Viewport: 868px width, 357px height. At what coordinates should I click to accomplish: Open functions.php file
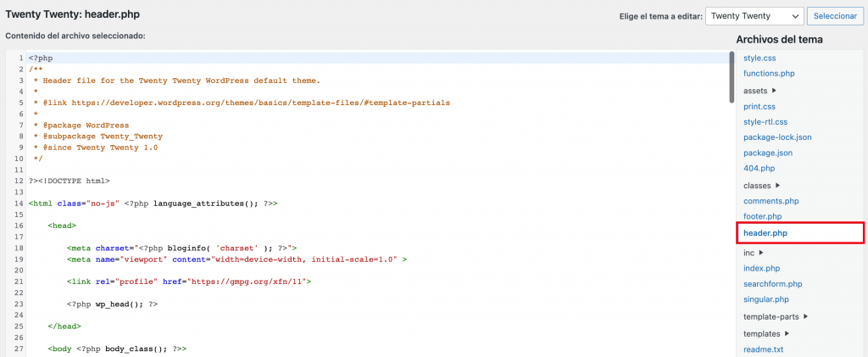769,74
